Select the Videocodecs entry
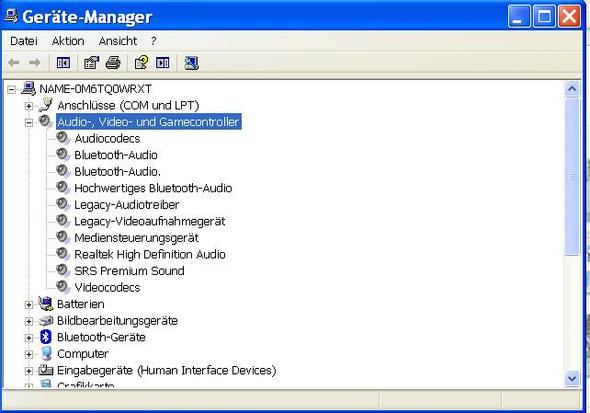 (107, 287)
